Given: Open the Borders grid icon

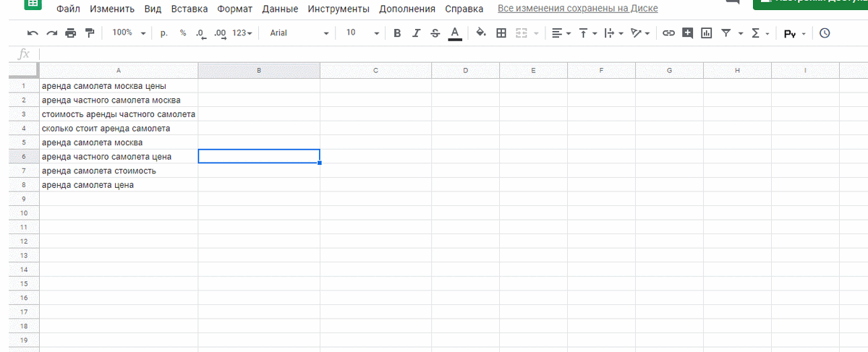Looking at the screenshot, I should tap(501, 33).
